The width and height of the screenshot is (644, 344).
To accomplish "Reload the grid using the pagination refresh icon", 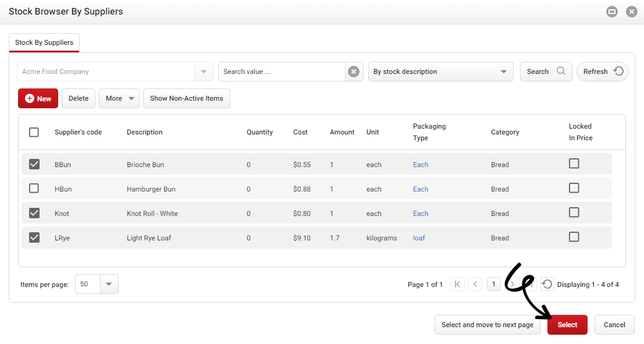I will [547, 284].
